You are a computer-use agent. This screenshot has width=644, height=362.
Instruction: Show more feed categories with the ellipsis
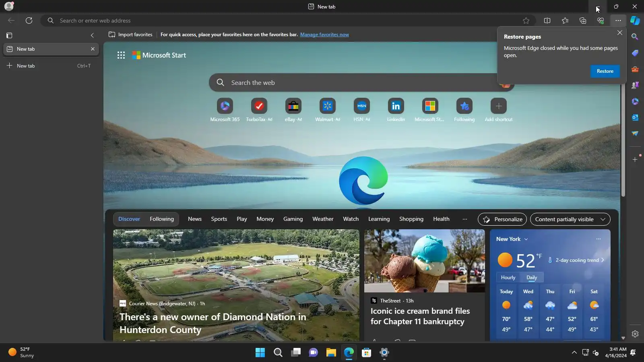coord(465,219)
